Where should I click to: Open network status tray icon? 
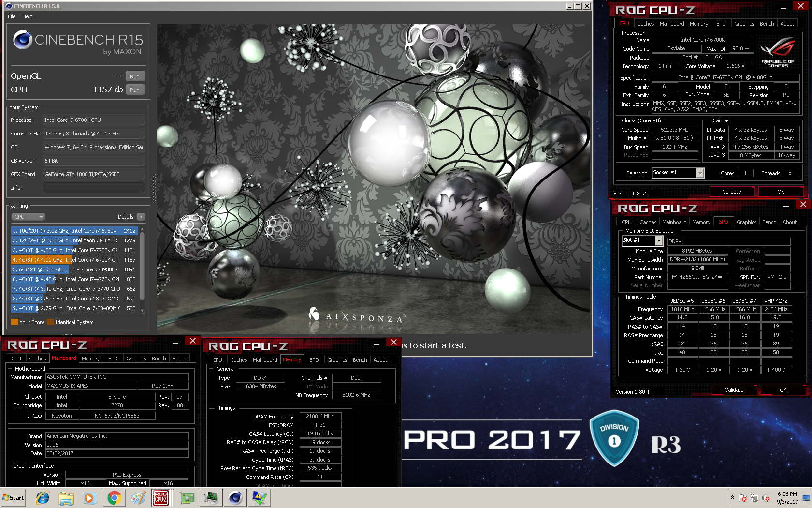pos(754,498)
